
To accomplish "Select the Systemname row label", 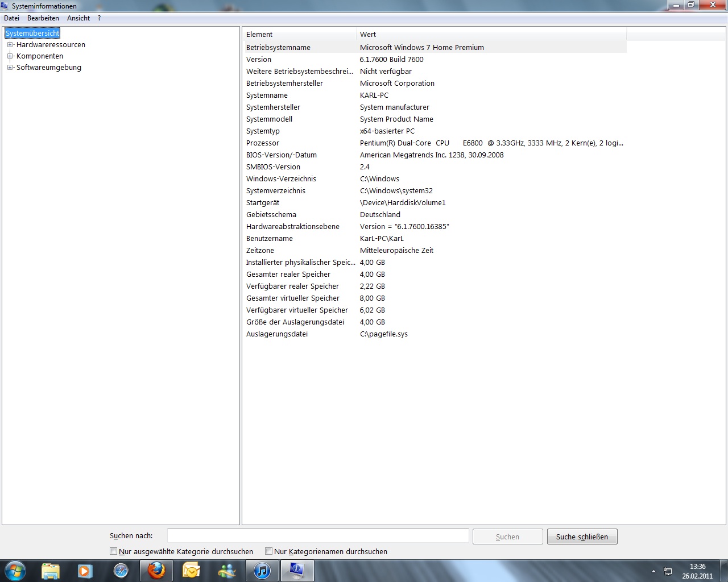I will coord(267,95).
